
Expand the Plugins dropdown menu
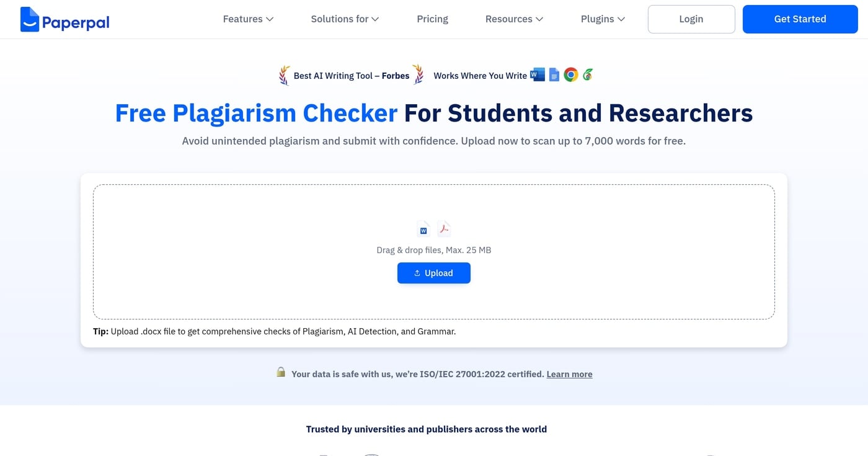coord(603,19)
